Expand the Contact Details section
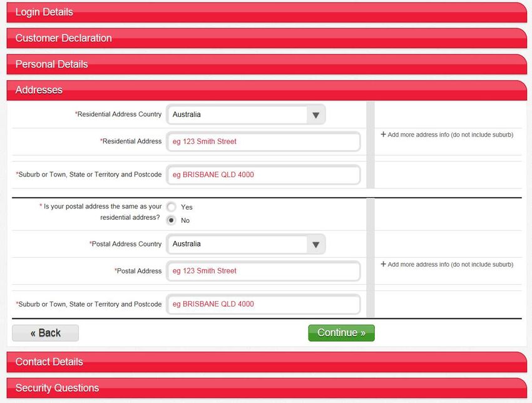This screenshot has height=403, width=532. (x=267, y=362)
